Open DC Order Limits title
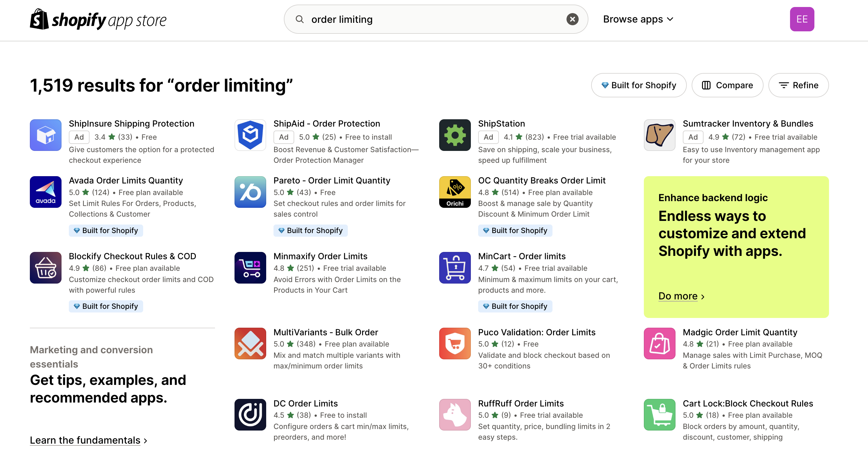This screenshot has height=457, width=868. (305, 403)
